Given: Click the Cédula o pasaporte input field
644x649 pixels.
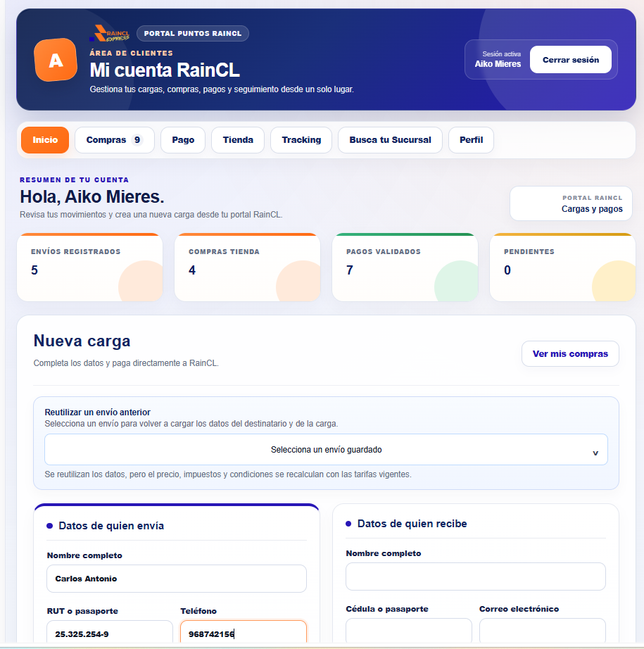Looking at the screenshot, I should tap(409, 631).
